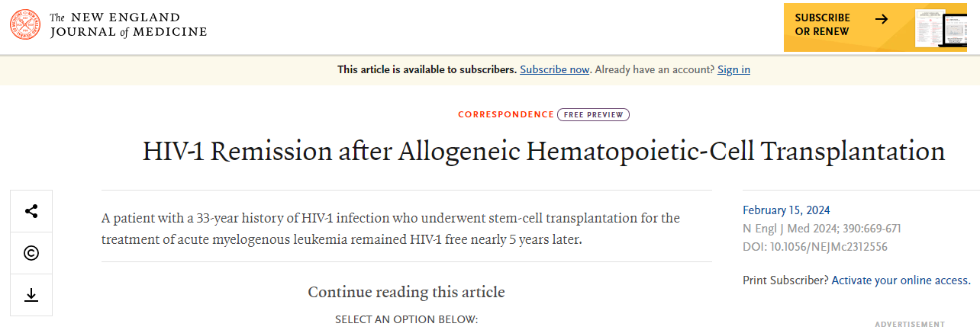
Task: Click the Subscribe now link
Action: coord(554,69)
